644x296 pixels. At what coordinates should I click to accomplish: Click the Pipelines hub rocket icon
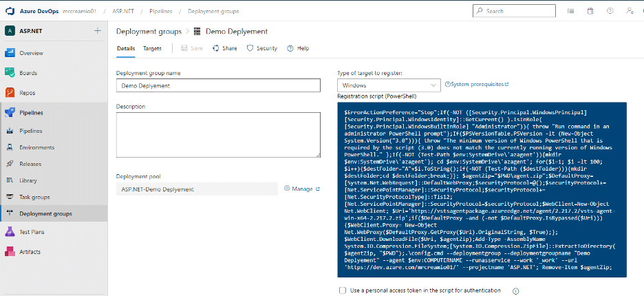[10, 113]
